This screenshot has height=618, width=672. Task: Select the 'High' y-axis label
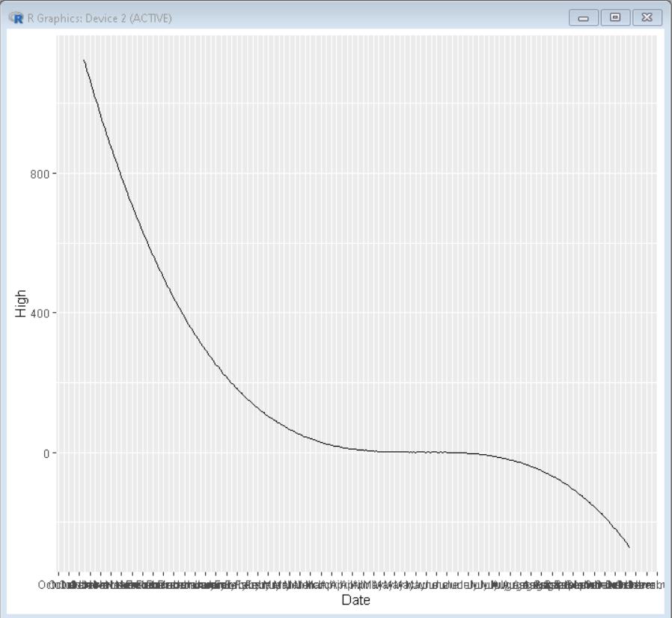pyautogui.click(x=20, y=304)
